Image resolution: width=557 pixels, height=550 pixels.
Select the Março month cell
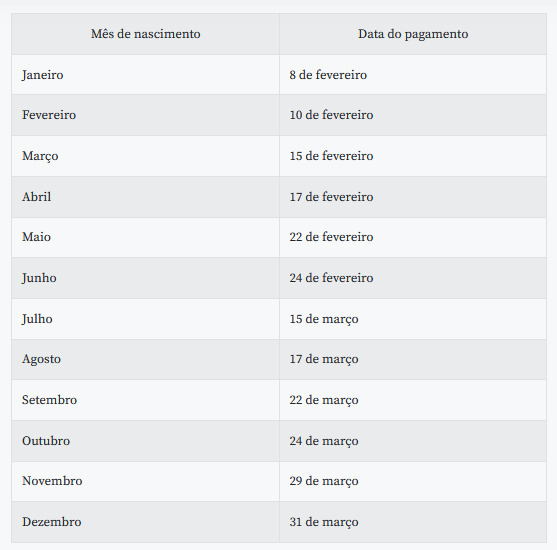[x=145, y=156]
